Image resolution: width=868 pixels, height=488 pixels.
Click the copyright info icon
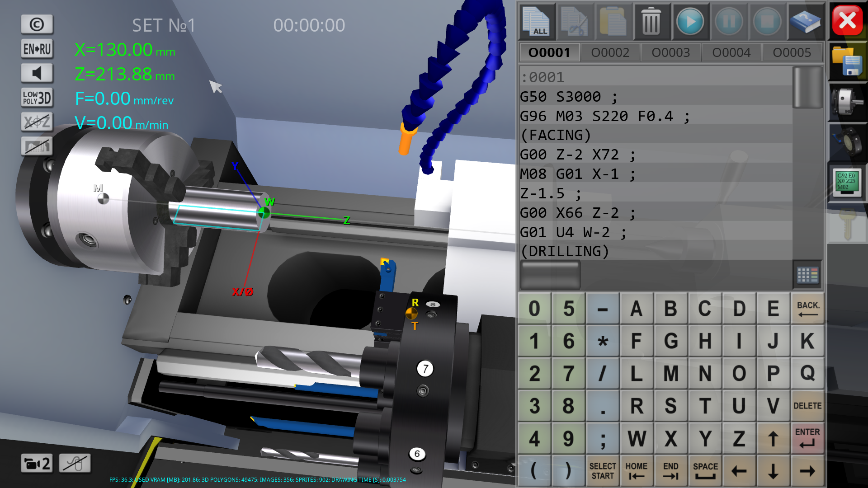click(x=37, y=24)
